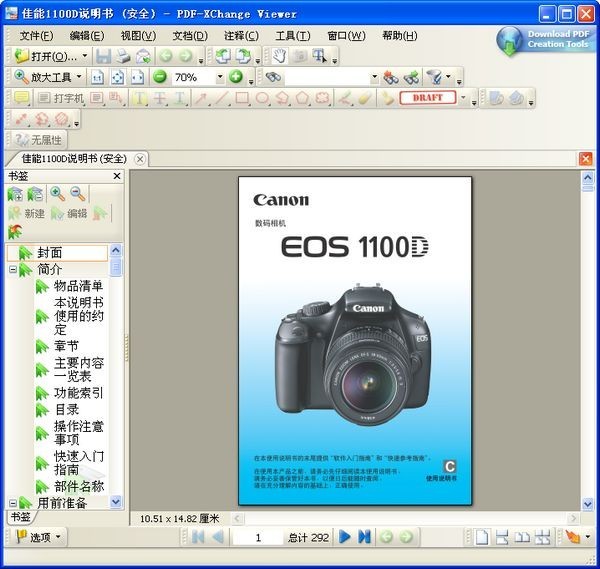Select the Oval annotation tool
Viewport: 600px width, 569px height.
[262, 98]
